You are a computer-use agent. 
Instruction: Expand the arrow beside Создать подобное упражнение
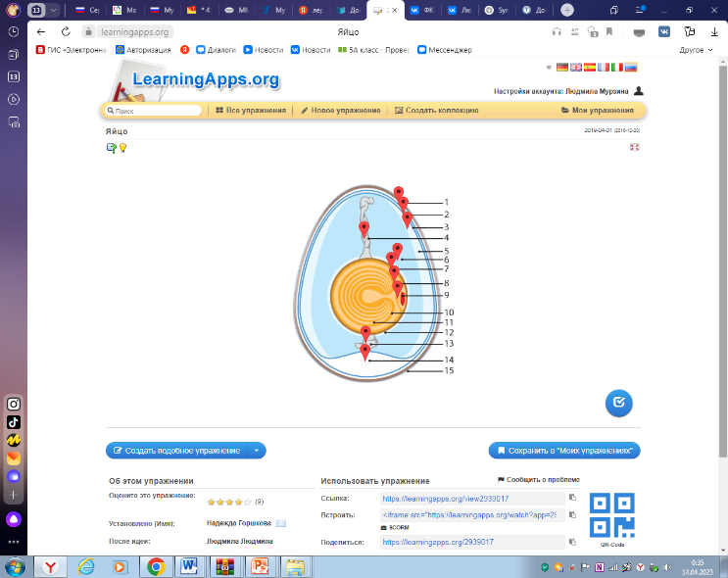pos(257,451)
